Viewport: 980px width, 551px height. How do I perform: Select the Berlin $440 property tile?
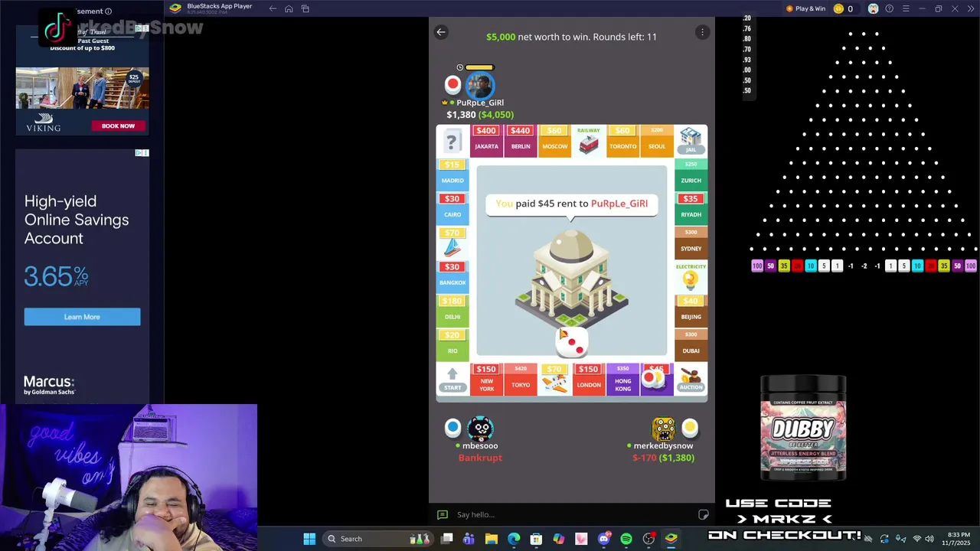(x=521, y=141)
